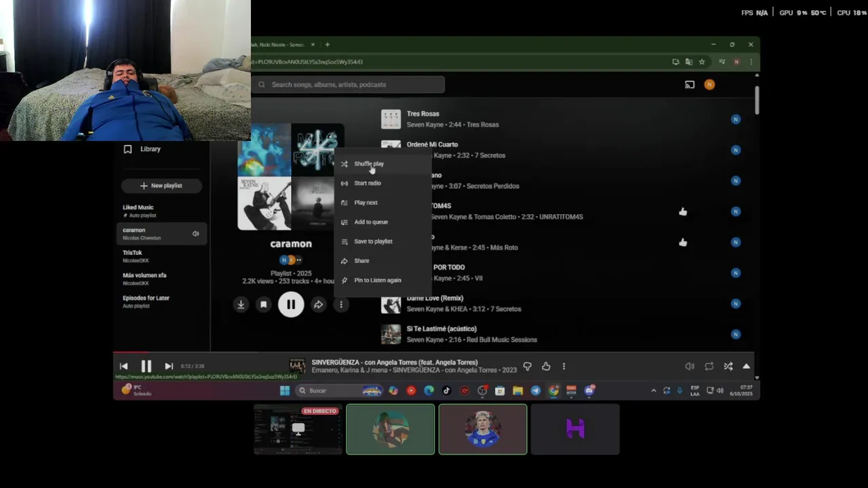Screen dimensions: 868x488
Task: Click the cast to device icon
Action: pos(690,85)
